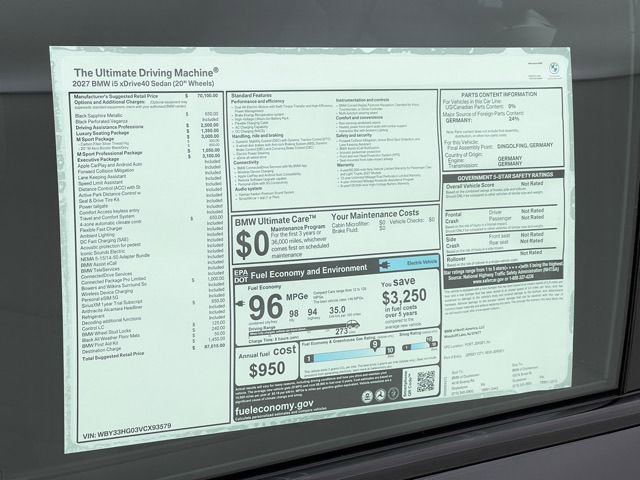Click "Fuel Economy and Environment" header
This screenshot has height=480, width=640.
(309, 271)
